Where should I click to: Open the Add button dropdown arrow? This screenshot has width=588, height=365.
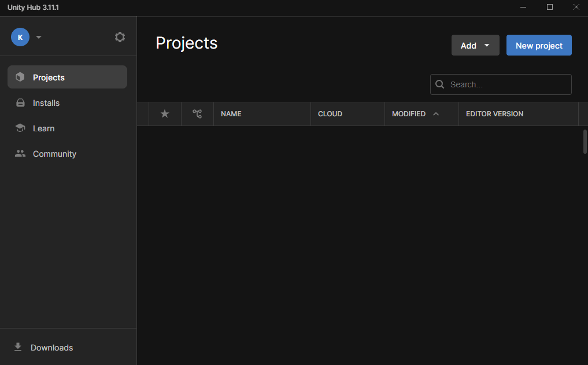click(487, 46)
